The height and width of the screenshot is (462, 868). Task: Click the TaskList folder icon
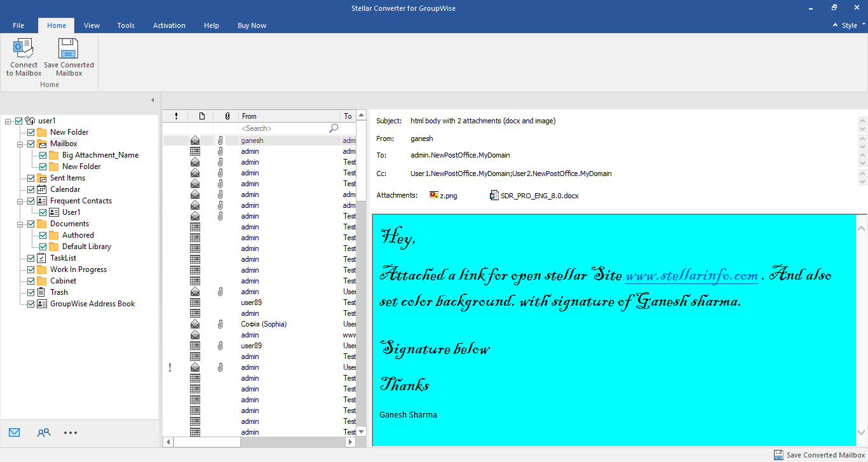click(x=42, y=258)
